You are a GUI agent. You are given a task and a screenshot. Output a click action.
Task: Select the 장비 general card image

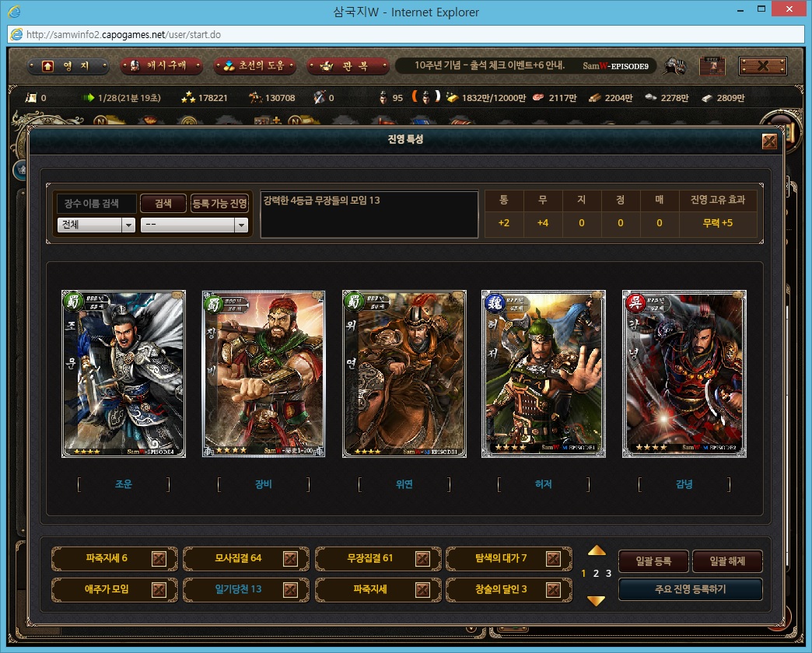click(264, 374)
